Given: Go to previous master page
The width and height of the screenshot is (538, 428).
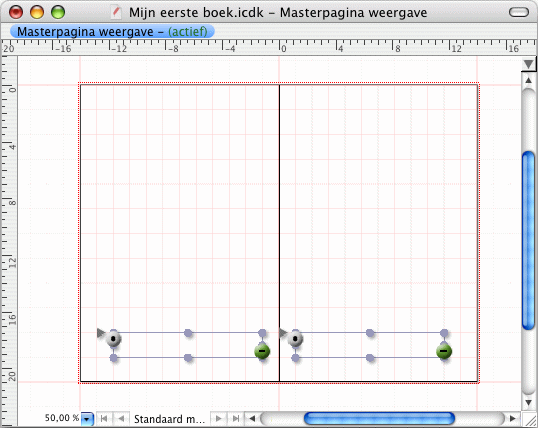Looking at the screenshot, I should click(x=121, y=419).
